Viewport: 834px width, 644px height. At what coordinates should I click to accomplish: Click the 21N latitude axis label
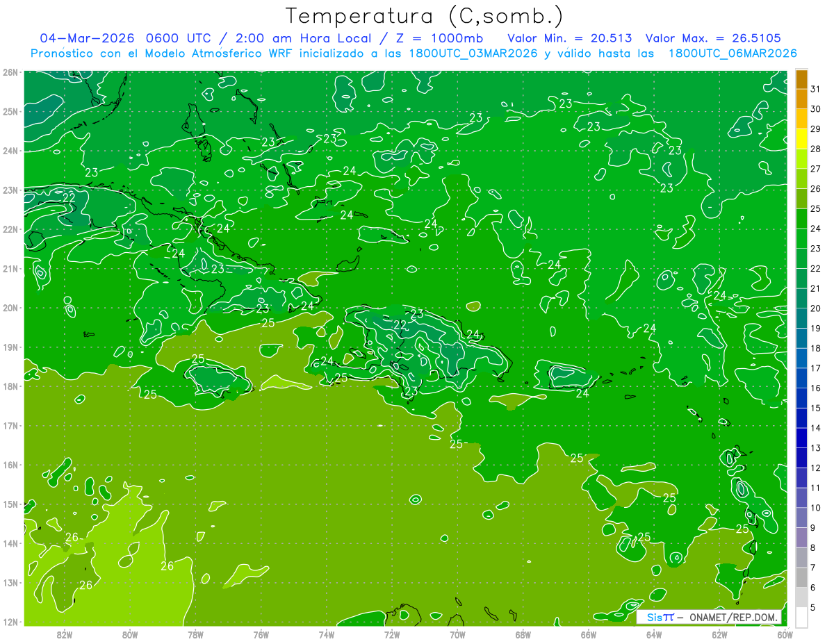pos(10,268)
